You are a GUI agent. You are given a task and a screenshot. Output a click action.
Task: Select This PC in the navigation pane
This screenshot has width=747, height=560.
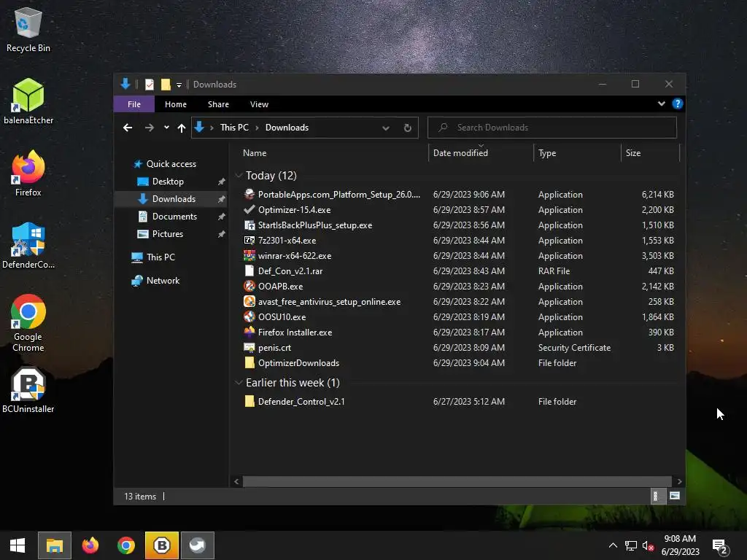click(x=160, y=257)
